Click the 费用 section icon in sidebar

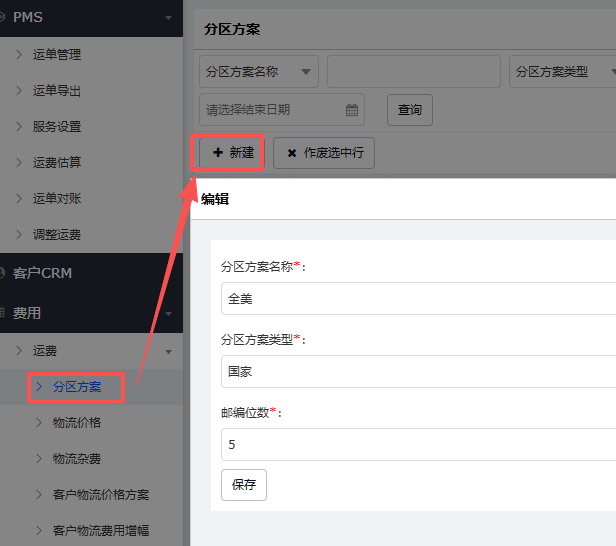point(3,313)
